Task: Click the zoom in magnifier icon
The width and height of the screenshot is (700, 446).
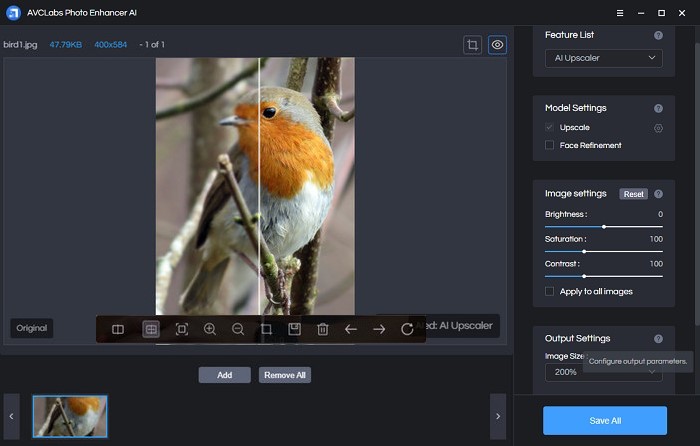Action: click(x=210, y=329)
